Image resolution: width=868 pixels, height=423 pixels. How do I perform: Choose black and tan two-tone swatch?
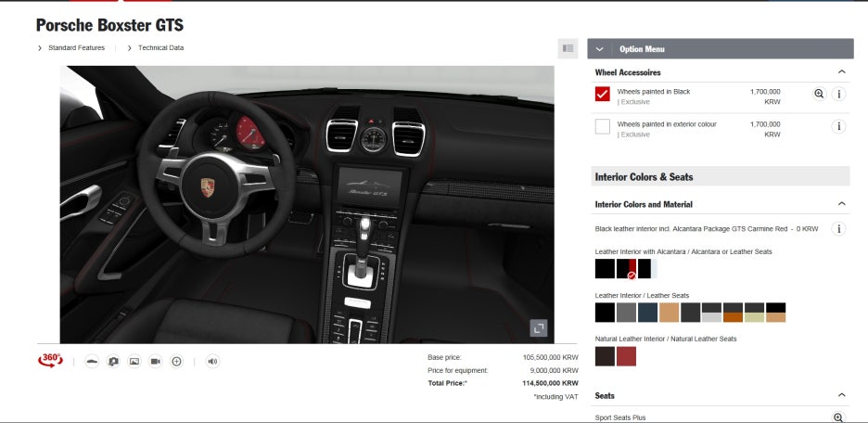coord(775,313)
